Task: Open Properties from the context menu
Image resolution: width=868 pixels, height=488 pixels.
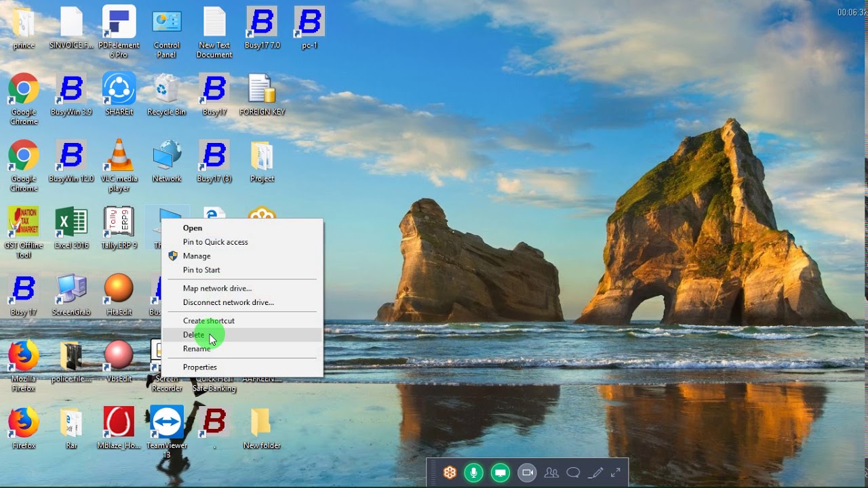Action: point(242,367)
